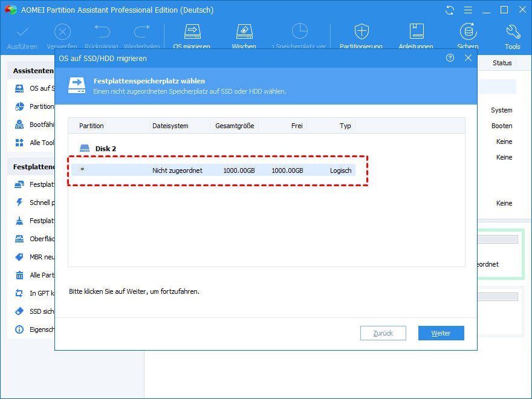Image resolution: width=532 pixels, height=399 pixels.
Task: Click the Eigenschaften info icon
Action: pyautogui.click(x=19, y=329)
